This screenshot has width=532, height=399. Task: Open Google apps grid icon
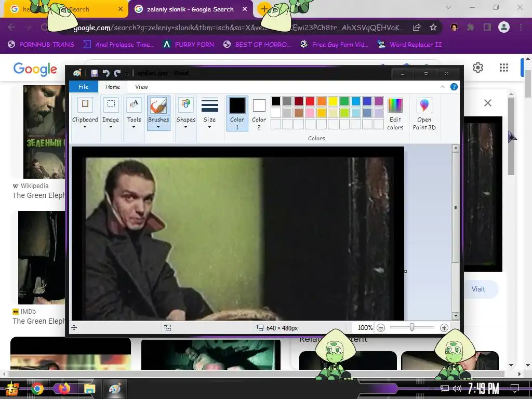[504, 68]
